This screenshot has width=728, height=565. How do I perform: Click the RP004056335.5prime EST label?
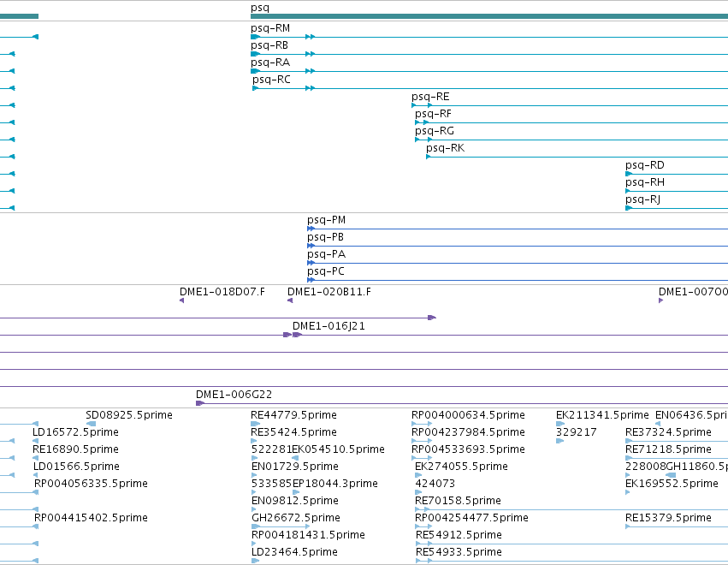[91, 484]
